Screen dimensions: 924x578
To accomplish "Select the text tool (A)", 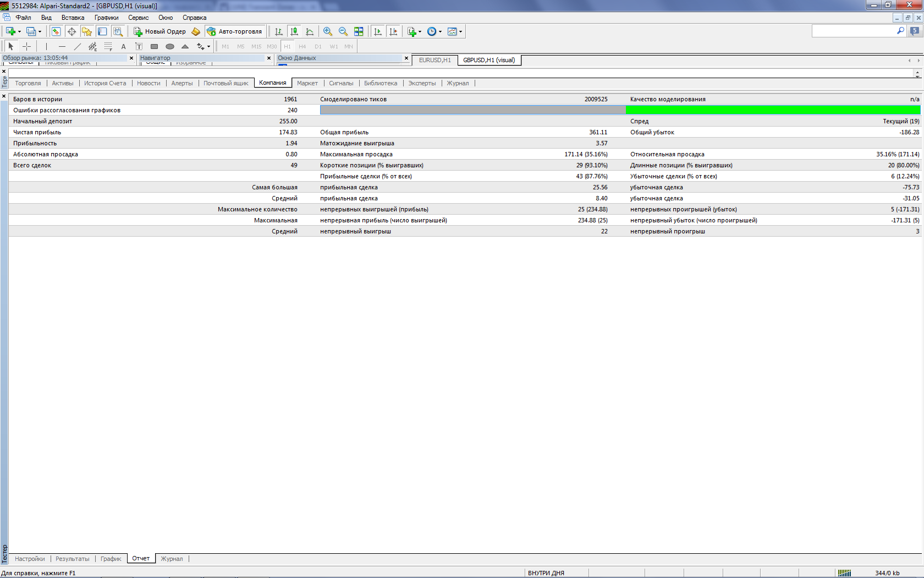I will [x=124, y=46].
